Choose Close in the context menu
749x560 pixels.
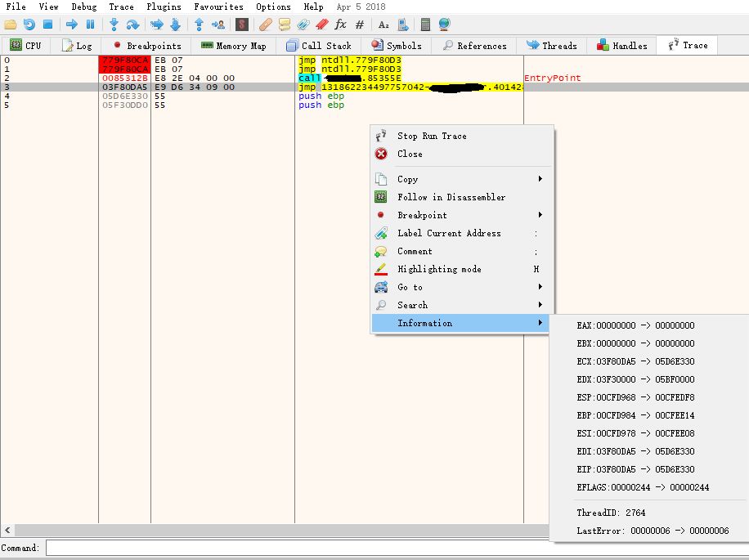point(462,155)
